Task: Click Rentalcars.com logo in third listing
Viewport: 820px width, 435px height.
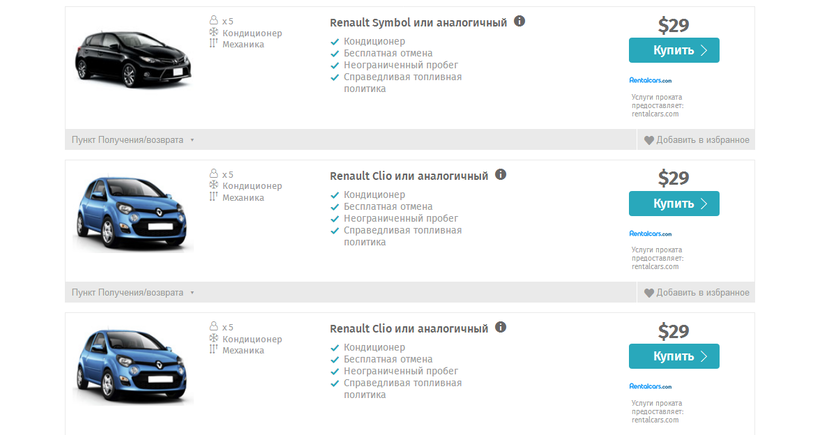Action: click(650, 385)
